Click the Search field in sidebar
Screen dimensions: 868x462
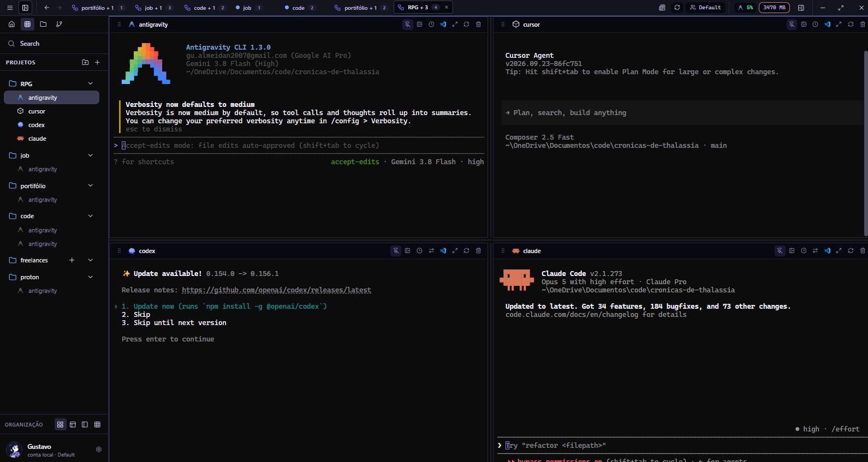coord(54,44)
